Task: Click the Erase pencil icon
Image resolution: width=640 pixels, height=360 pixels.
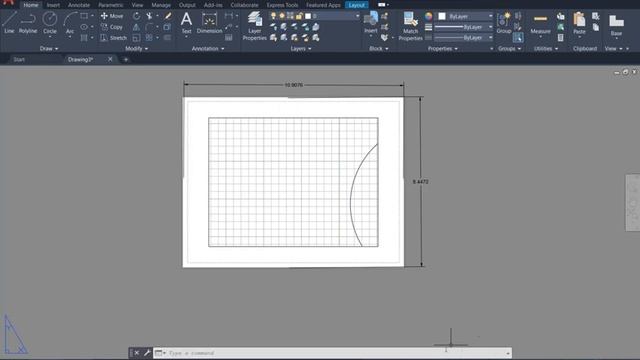Action: (168, 16)
